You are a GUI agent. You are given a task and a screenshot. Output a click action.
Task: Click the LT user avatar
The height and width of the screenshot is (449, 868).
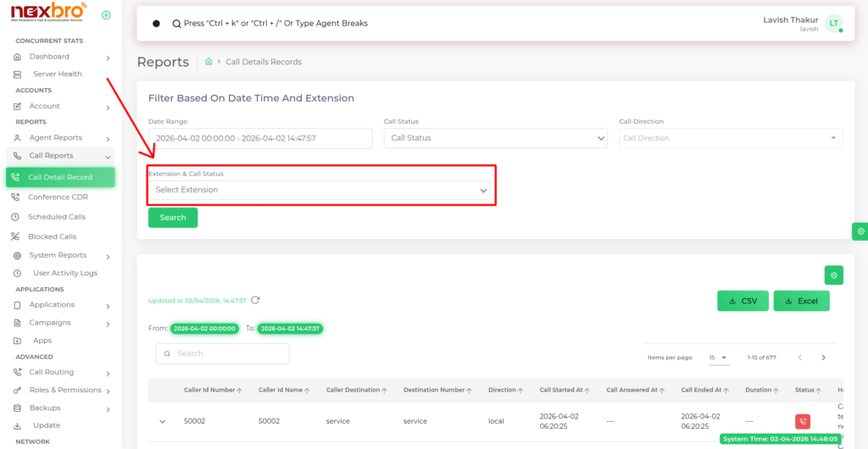(x=834, y=24)
